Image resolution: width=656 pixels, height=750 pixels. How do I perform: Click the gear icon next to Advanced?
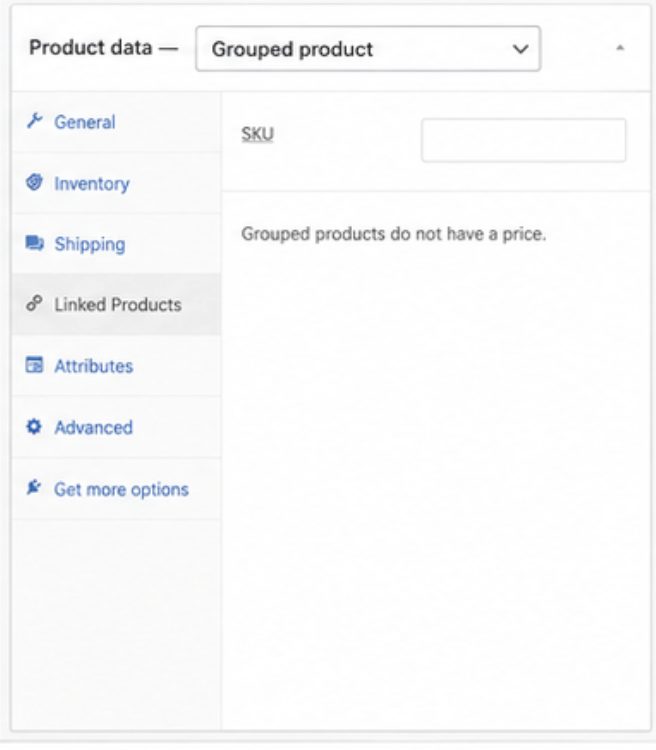34,426
